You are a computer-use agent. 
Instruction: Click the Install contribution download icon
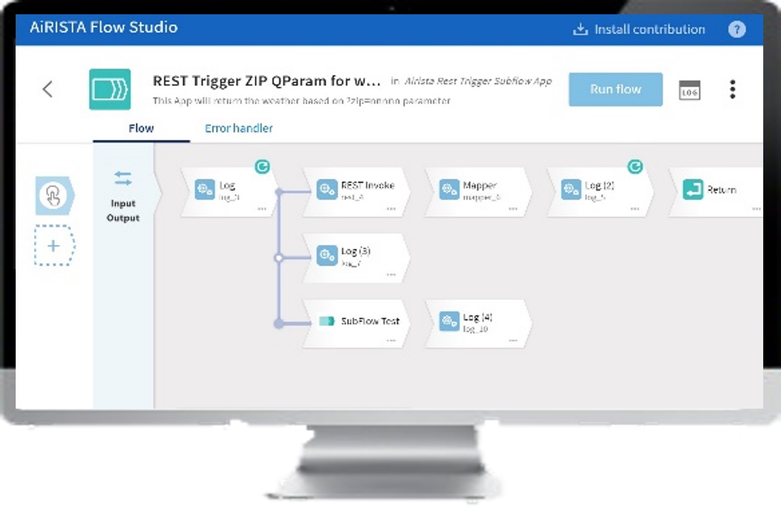pos(580,29)
